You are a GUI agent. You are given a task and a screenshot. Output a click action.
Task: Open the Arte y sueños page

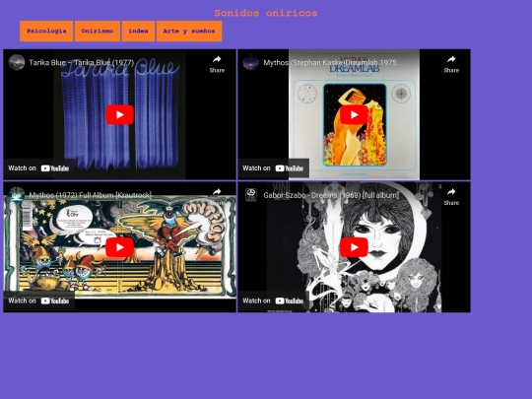tap(189, 32)
